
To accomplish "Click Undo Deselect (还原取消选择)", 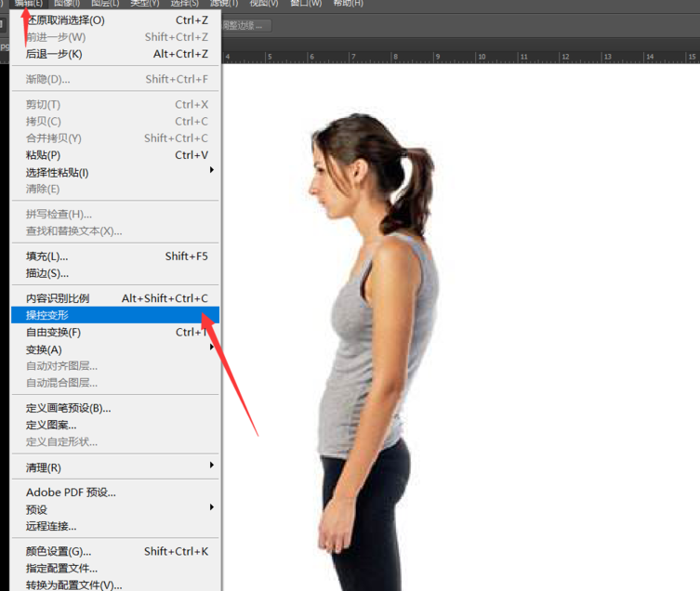I will point(65,20).
